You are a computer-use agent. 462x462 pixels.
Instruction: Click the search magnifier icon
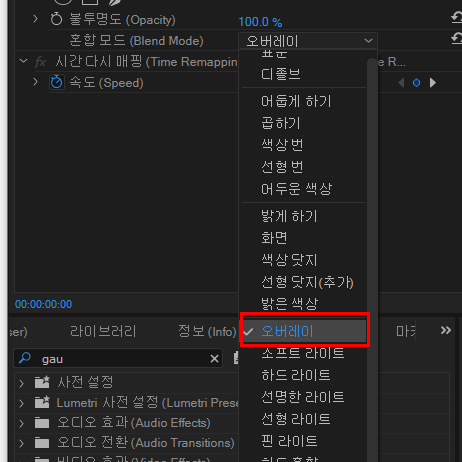click(25, 358)
